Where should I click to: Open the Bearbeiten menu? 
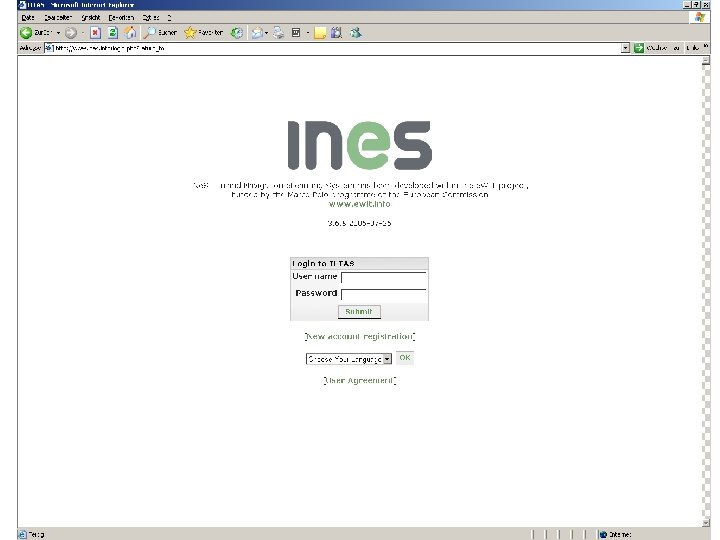tap(58, 17)
